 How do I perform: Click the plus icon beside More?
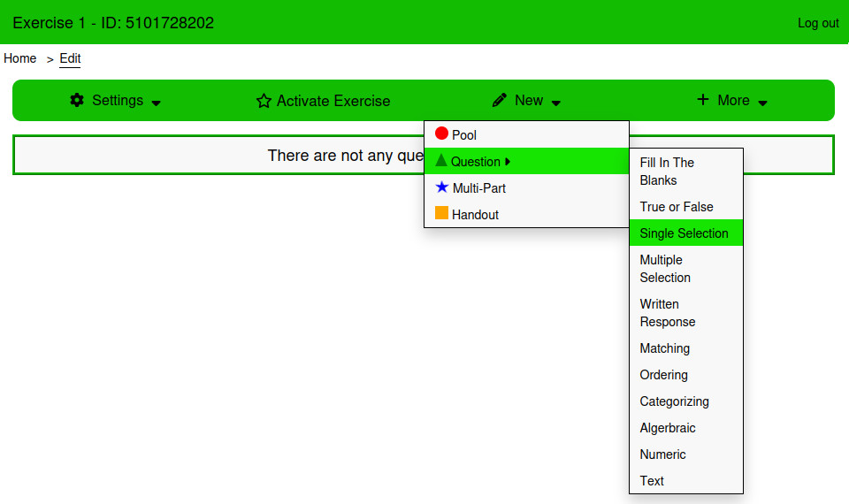click(x=703, y=100)
